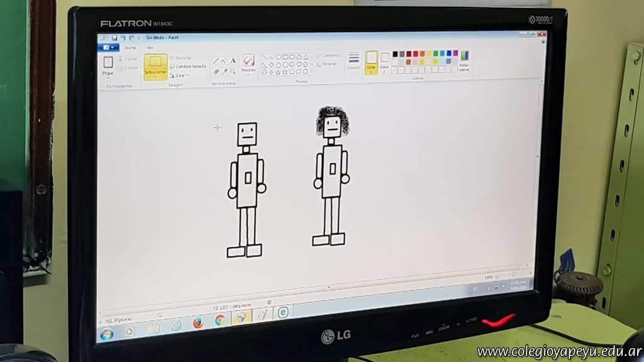Viewport: 644px width, 362px height.
Task: Click the Windows Start orb
Action: point(107,334)
